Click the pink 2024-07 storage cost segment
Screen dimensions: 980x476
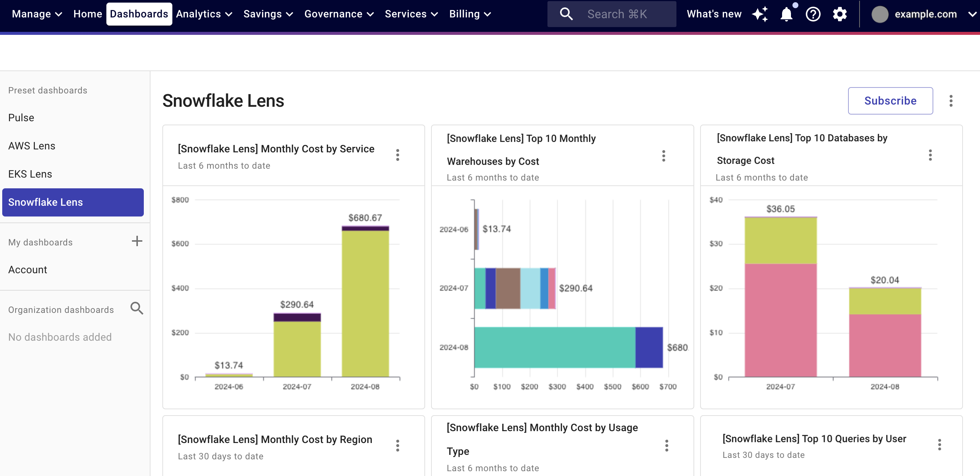pos(781,320)
